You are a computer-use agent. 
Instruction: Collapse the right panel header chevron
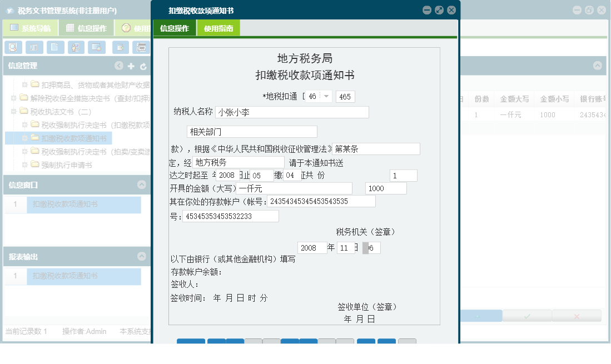tap(597, 66)
